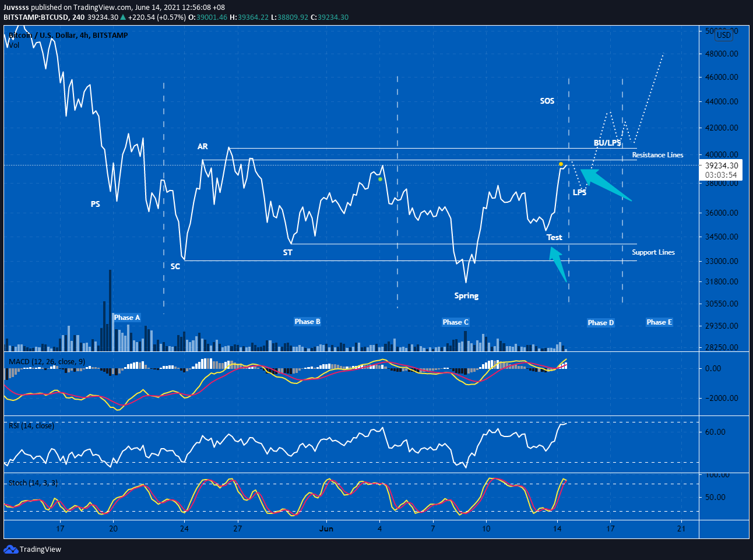Image resolution: width=753 pixels, height=560 pixels.
Task: Click the 31800.00 price axis value
Action: (722, 281)
